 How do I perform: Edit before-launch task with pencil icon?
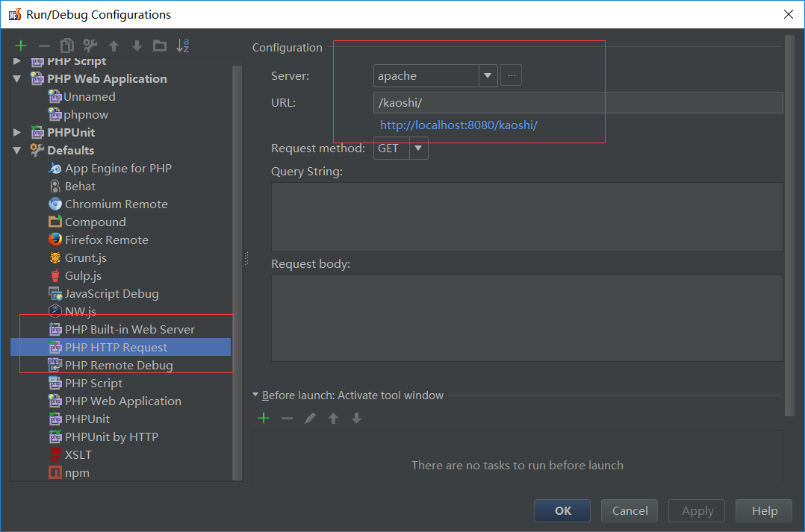(310, 419)
